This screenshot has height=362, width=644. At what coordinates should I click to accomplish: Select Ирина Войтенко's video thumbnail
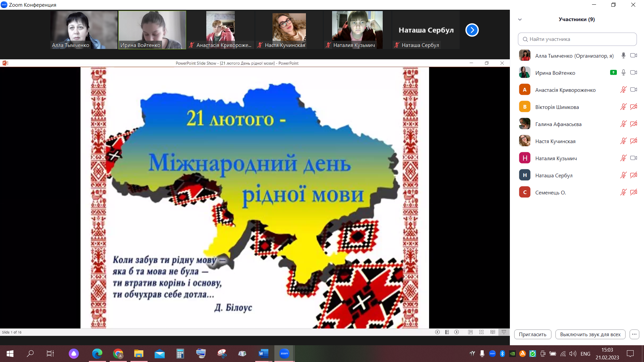click(152, 30)
